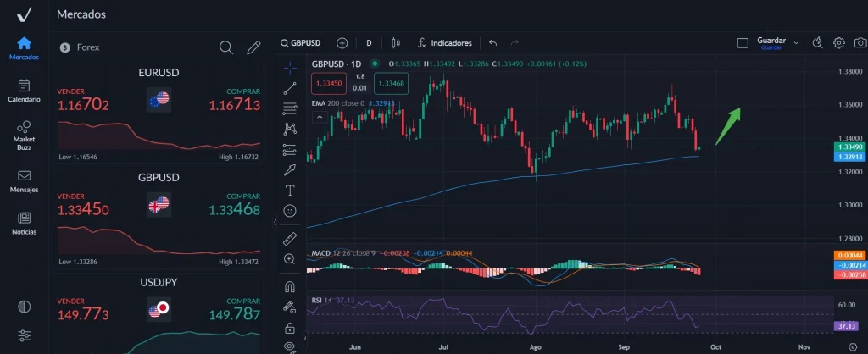868x354 pixels.
Task: Go to the Calendario section
Action: [24, 91]
